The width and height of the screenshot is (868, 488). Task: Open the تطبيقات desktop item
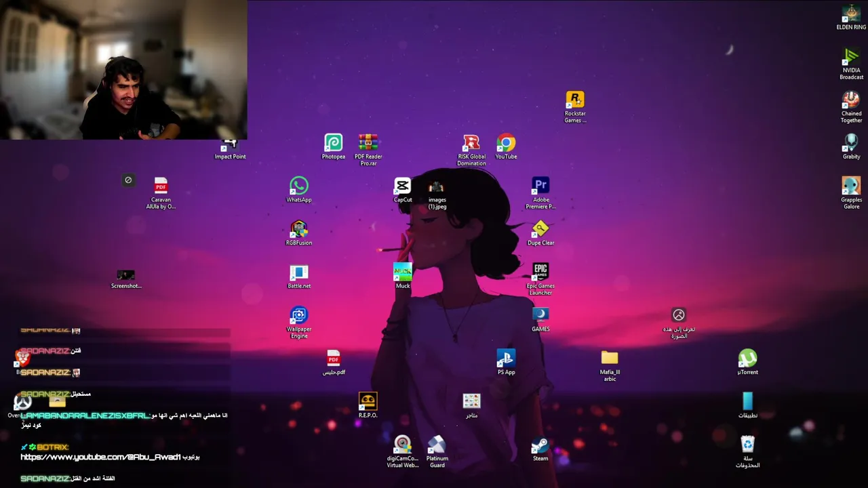tap(747, 405)
